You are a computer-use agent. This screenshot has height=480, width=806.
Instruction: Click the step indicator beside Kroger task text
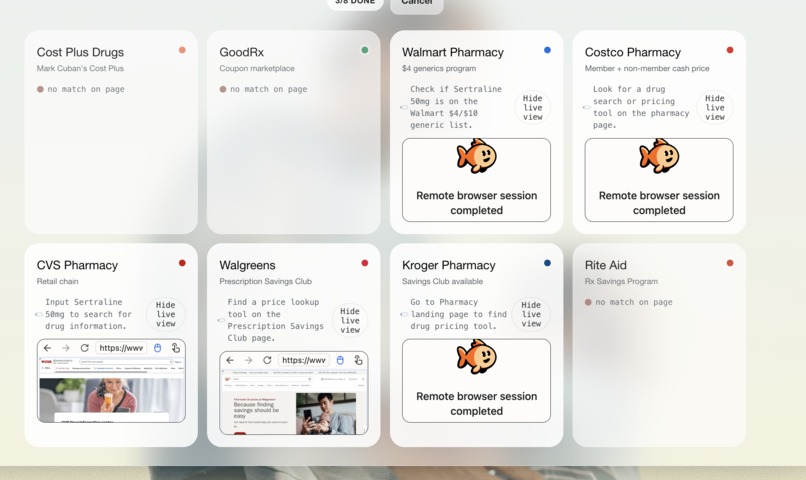pos(404,314)
